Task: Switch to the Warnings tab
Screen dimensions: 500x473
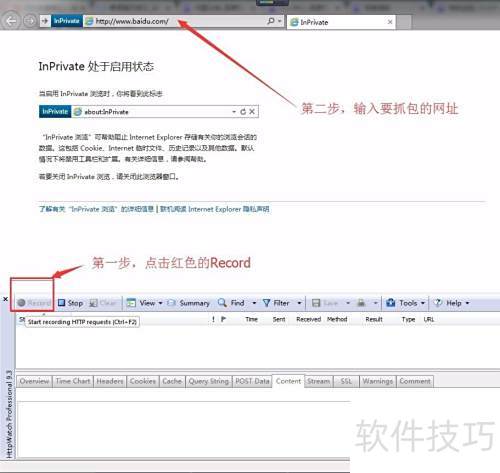Action: click(378, 381)
